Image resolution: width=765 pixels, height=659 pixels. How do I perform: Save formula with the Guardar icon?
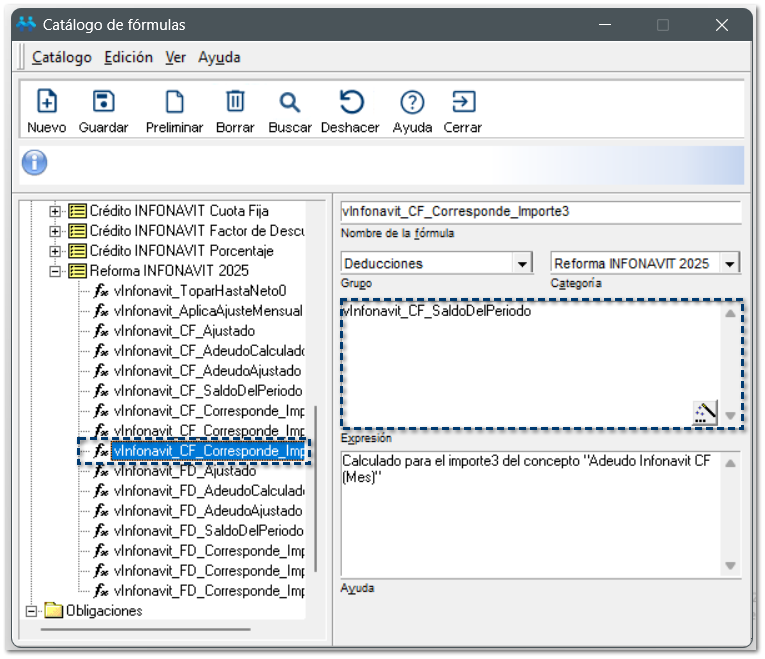(103, 102)
